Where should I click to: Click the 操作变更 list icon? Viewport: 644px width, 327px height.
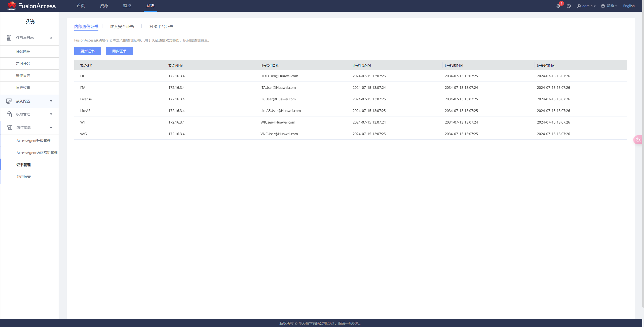click(x=10, y=127)
